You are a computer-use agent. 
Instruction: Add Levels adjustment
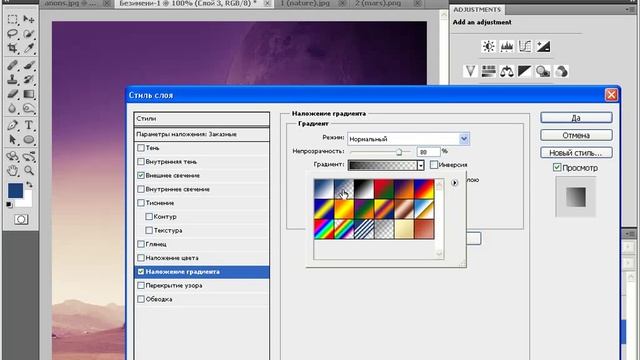[x=507, y=46]
